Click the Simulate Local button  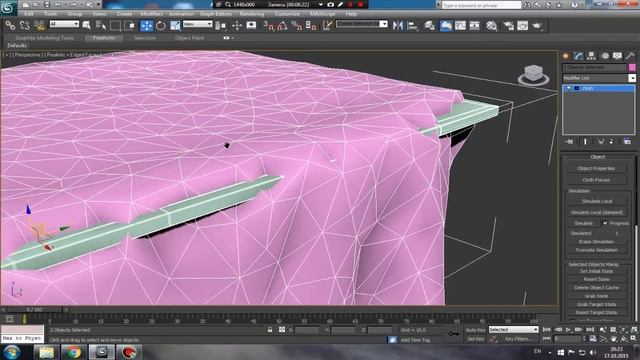click(597, 201)
